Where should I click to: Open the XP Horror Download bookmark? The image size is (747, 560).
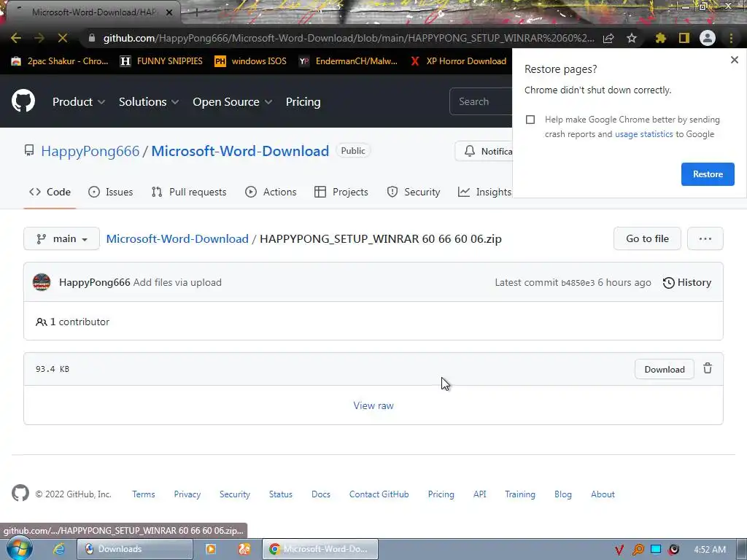pos(458,61)
